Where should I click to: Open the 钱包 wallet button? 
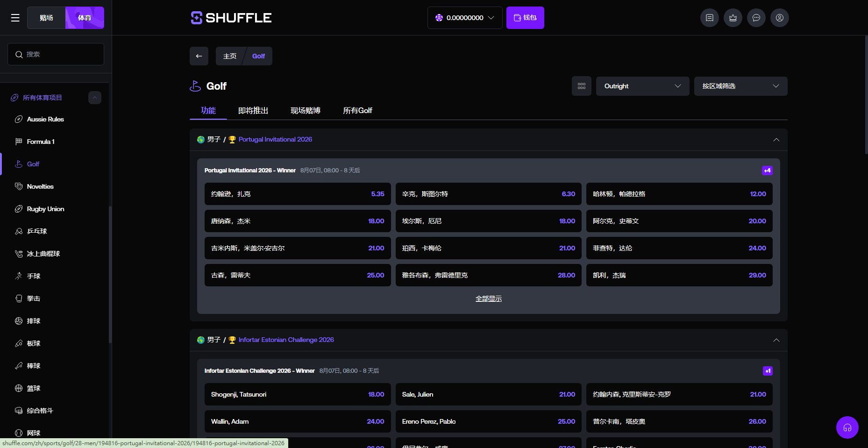(525, 18)
